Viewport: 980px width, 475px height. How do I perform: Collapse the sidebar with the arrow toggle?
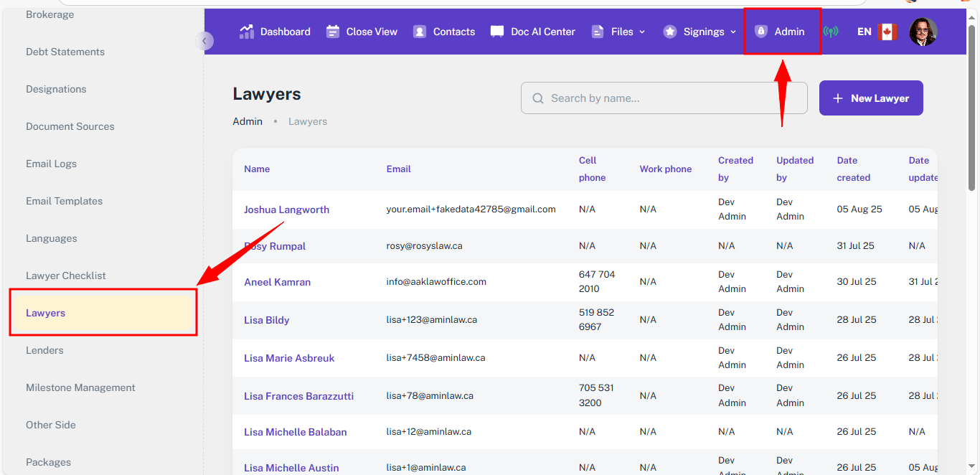click(204, 41)
